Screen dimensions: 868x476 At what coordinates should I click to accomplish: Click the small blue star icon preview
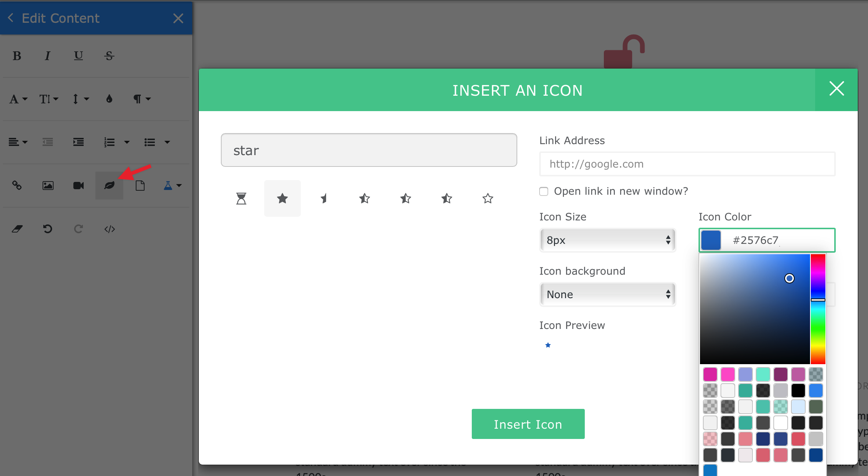click(x=548, y=345)
